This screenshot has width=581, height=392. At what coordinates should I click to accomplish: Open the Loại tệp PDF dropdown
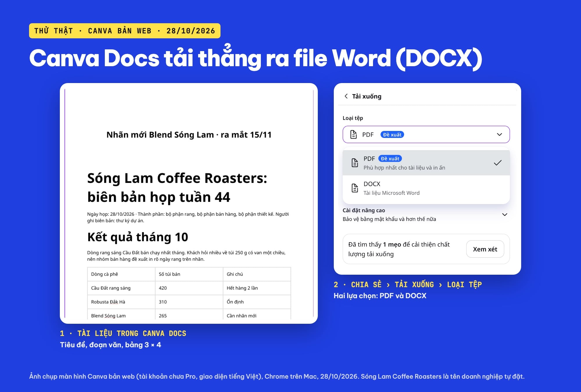pos(426,134)
